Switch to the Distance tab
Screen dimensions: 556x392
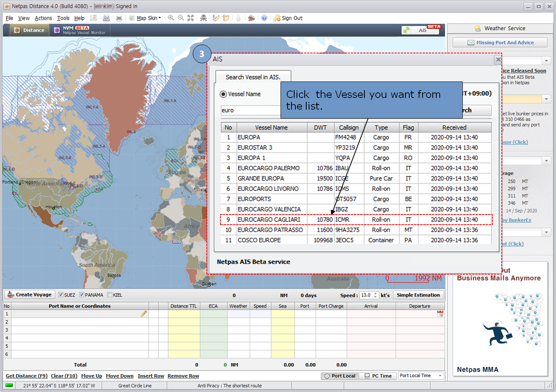click(x=29, y=30)
